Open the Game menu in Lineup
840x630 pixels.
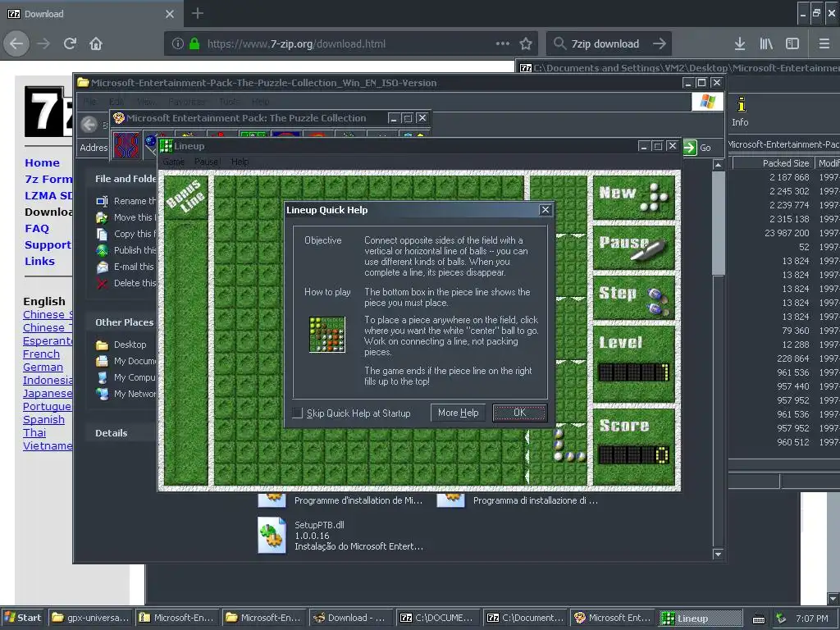(x=174, y=162)
